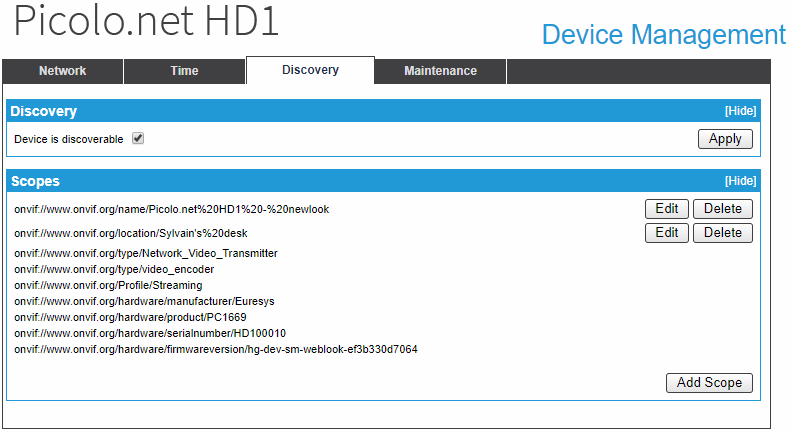Go to the Maintenance tab
Image resolution: width=790 pixels, height=433 pixels.
coord(440,71)
